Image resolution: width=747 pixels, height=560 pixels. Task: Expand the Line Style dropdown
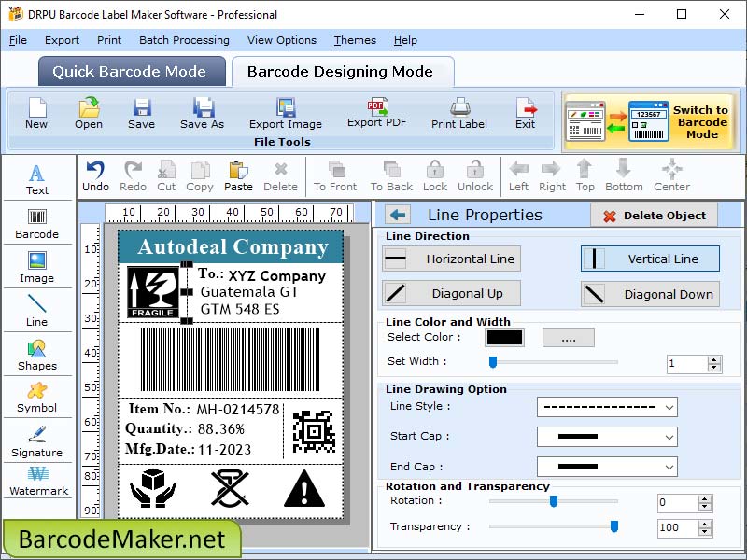coord(607,407)
